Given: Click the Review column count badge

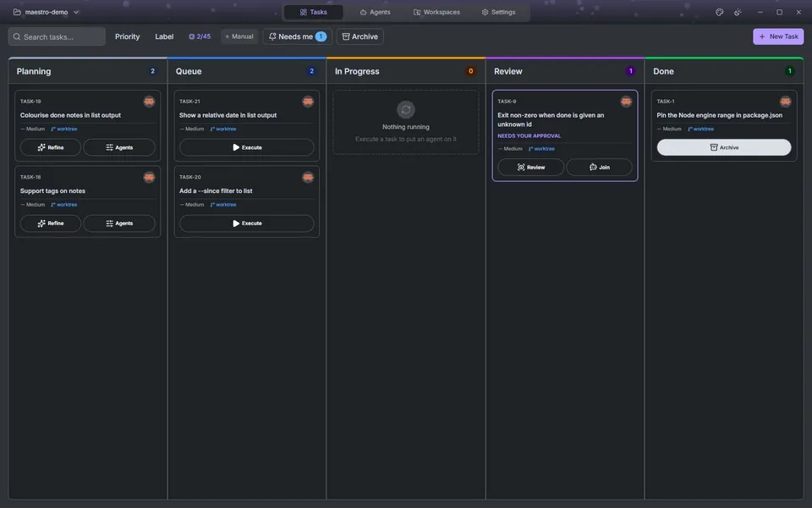Looking at the screenshot, I should point(630,71).
